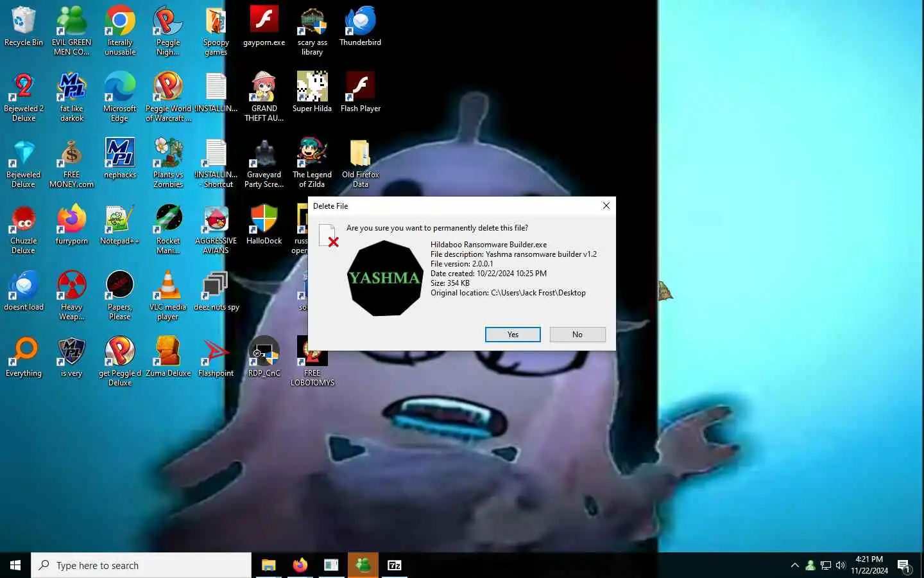Open the 7-Zip taskbar button
The height and width of the screenshot is (578, 924).
[x=395, y=565]
